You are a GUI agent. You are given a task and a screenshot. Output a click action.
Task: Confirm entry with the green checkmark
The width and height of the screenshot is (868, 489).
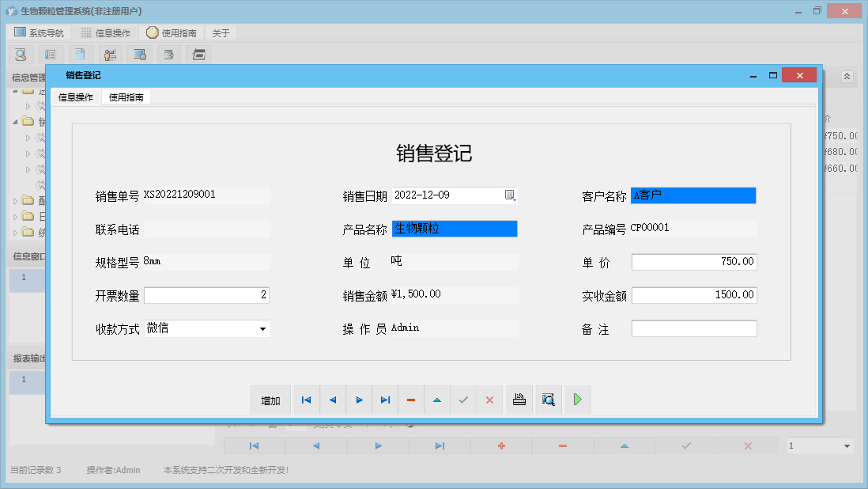pyautogui.click(x=463, y=400)
